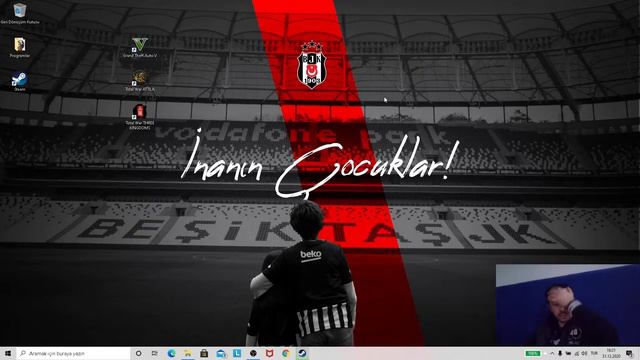Screen dimensions: 640x360
Task: Click the webcam overlay in corner
Action: [x=568, y=305]
